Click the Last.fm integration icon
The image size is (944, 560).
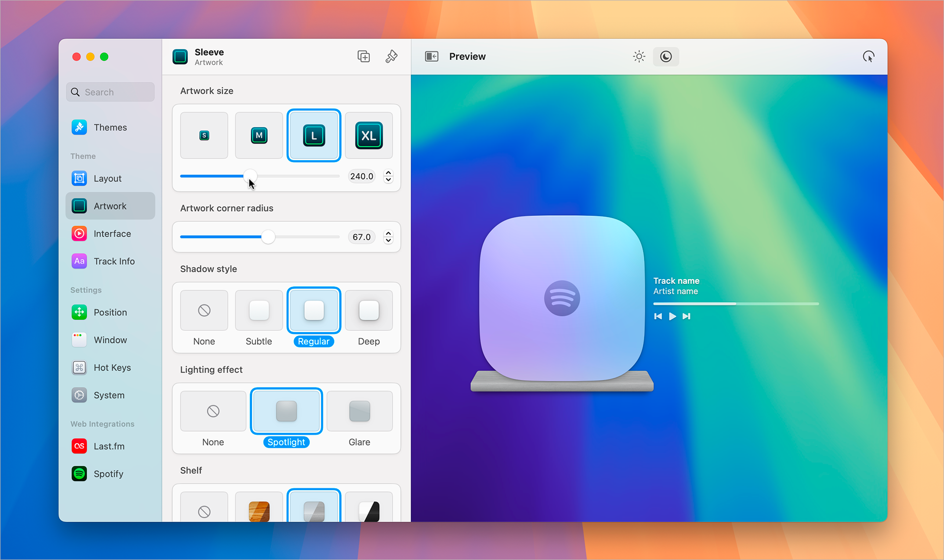(79, 446)
